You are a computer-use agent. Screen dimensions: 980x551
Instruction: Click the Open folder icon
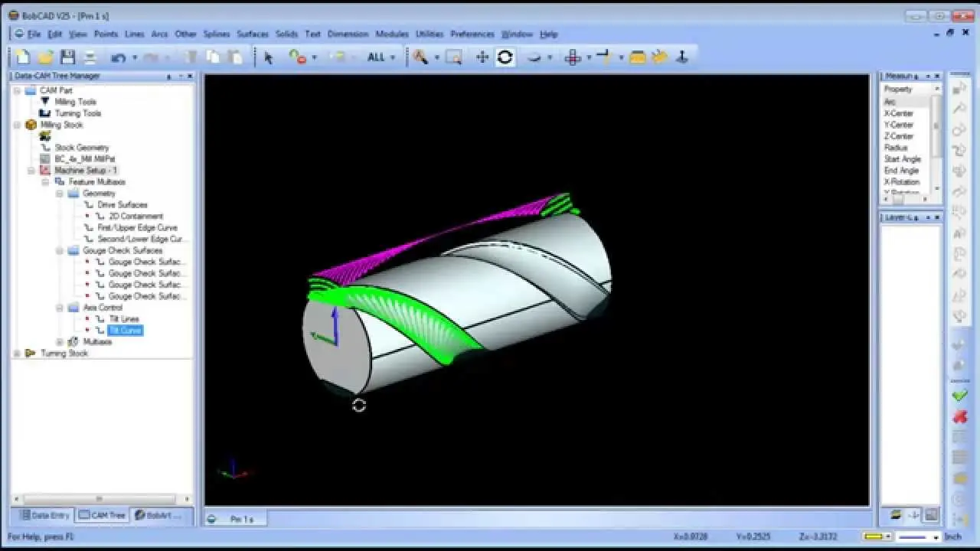(x=45, y=57)
